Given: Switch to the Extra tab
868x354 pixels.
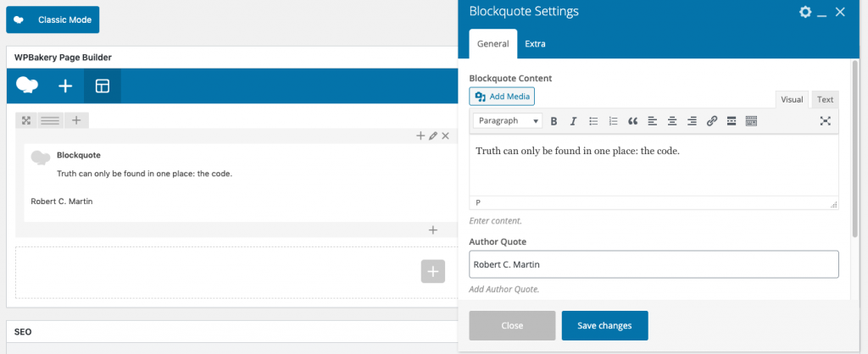Looking at the screenshot, I should [x=535, y=43].
